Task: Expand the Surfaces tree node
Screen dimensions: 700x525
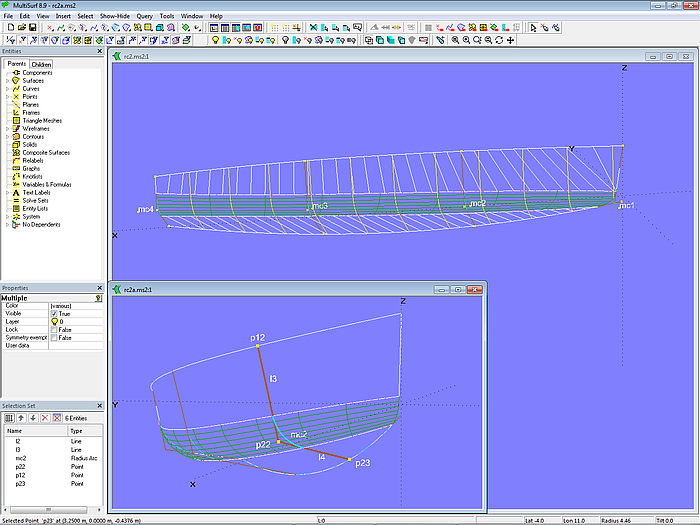Action: 7,81
